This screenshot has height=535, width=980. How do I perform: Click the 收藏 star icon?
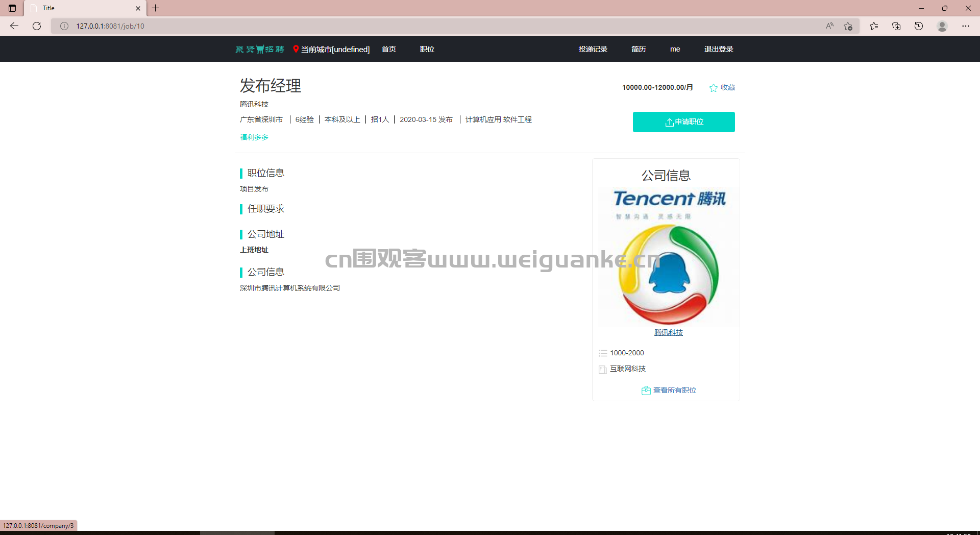click(714, 88)
